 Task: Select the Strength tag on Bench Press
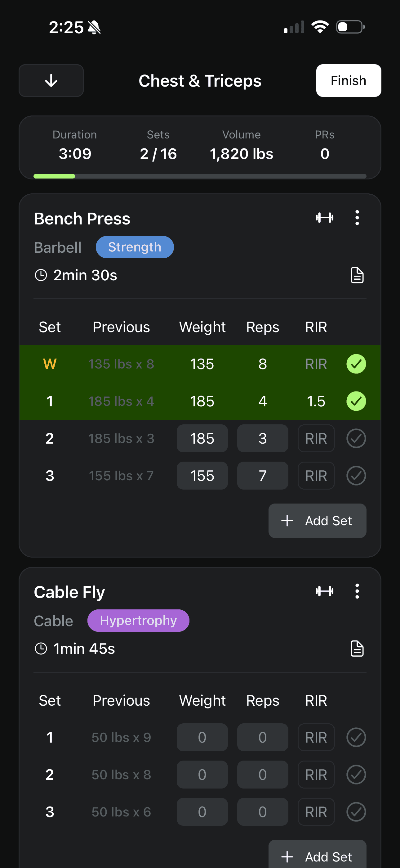(x=135, y=247)
